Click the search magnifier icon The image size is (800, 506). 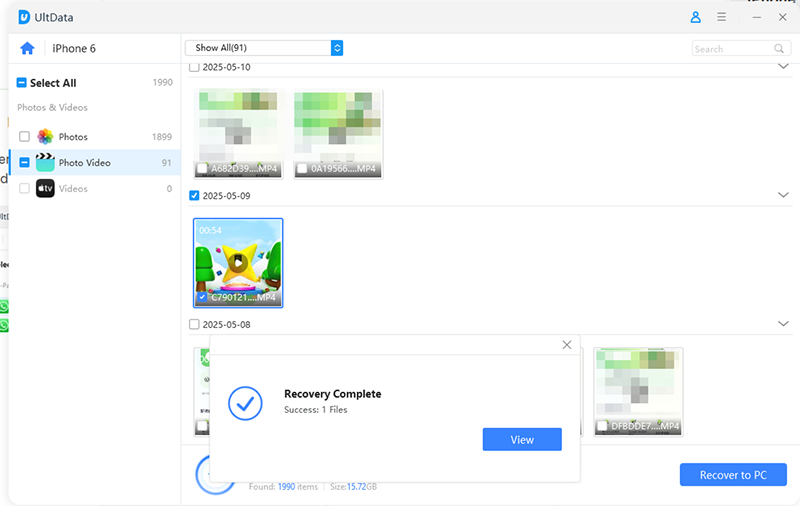tap(779, 48)
